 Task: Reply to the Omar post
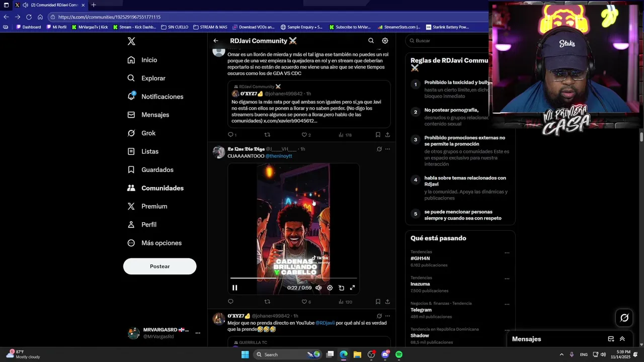tap(231, 135)
